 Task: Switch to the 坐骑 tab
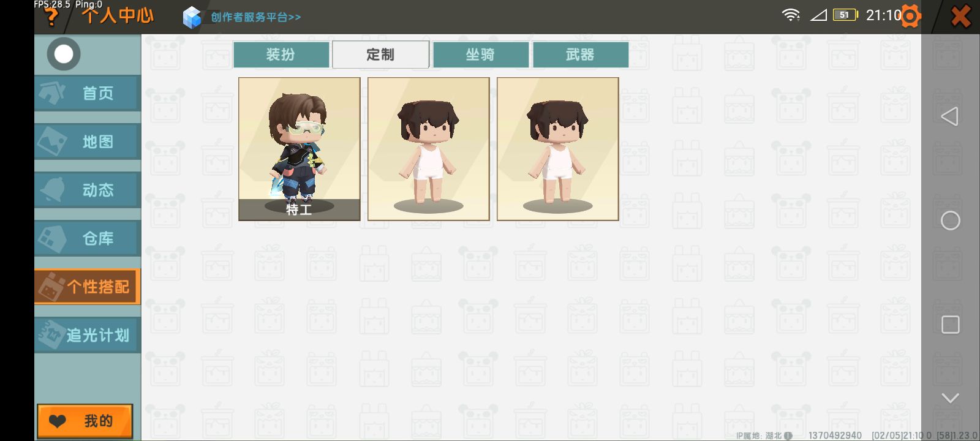coord(481,55)
